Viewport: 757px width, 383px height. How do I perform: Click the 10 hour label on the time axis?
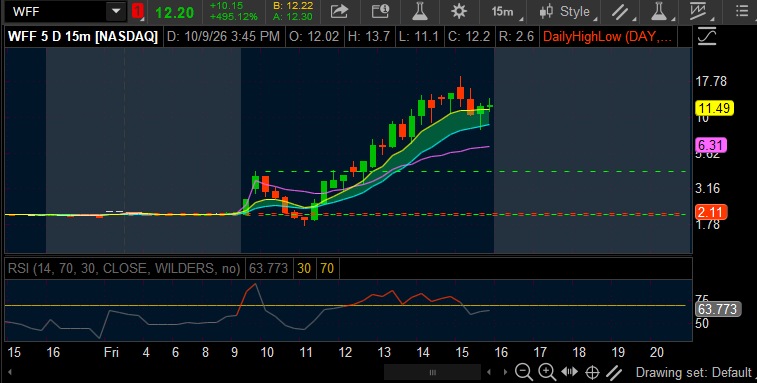266,352
